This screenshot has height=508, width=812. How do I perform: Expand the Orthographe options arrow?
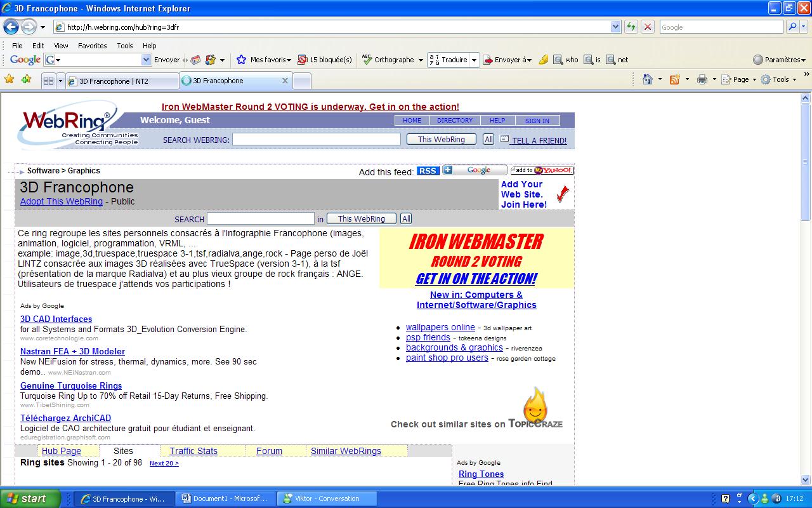[421, 60]
